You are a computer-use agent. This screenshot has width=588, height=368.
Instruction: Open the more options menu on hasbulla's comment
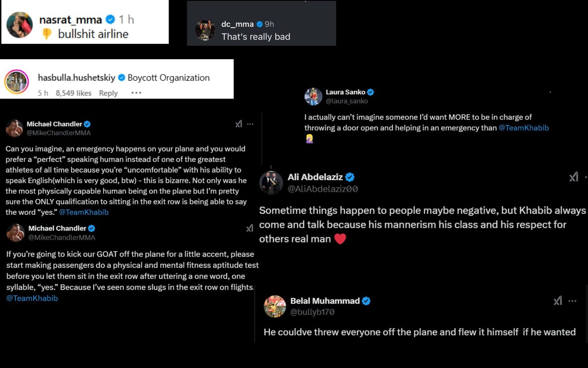coord(136,93)
